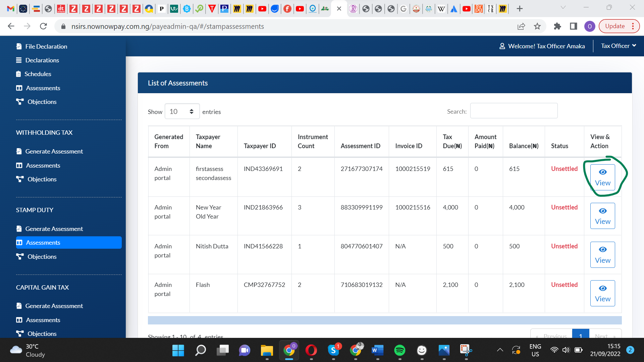Share this page icon in address bar
This screenshot has width=644, height=362.
[521, 26]
